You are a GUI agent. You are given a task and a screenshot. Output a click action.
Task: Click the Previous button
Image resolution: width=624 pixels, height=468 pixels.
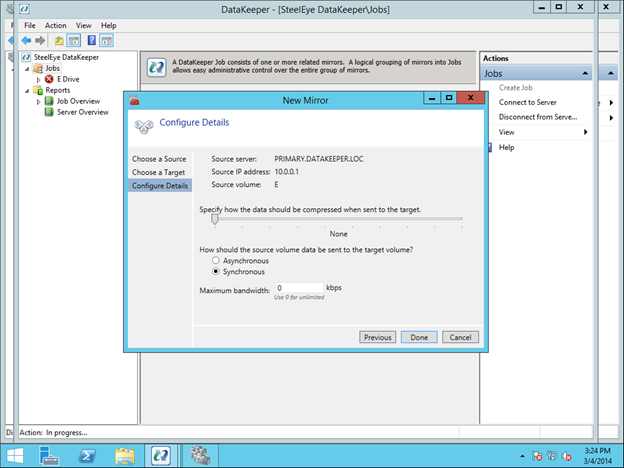(377, 337)
